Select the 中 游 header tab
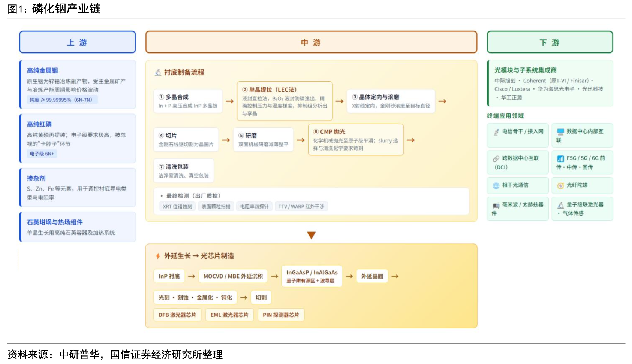This screenshot has height=364, width=632. click(x=311, y=42)
